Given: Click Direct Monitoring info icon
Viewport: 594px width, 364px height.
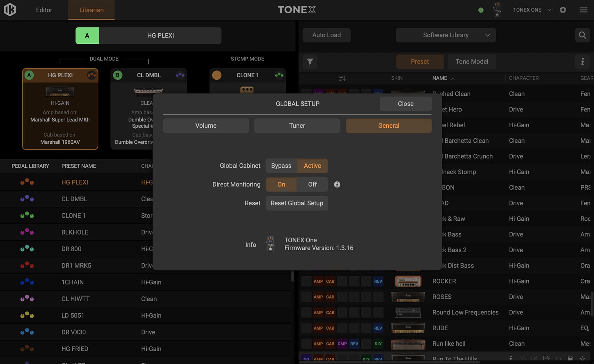Looking at the screenshot, I should click(x=337, y=185).
